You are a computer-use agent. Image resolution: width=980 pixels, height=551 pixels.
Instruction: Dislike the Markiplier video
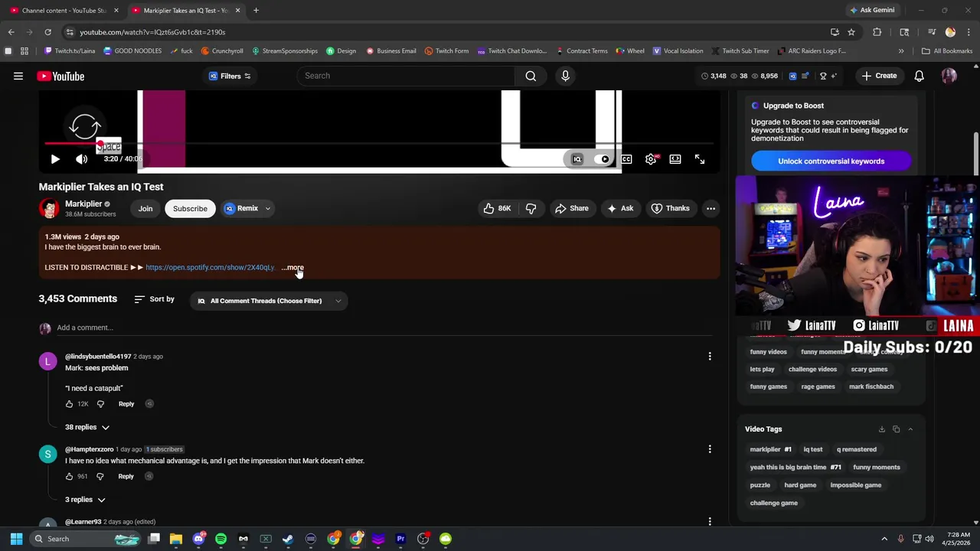(531, 208)
